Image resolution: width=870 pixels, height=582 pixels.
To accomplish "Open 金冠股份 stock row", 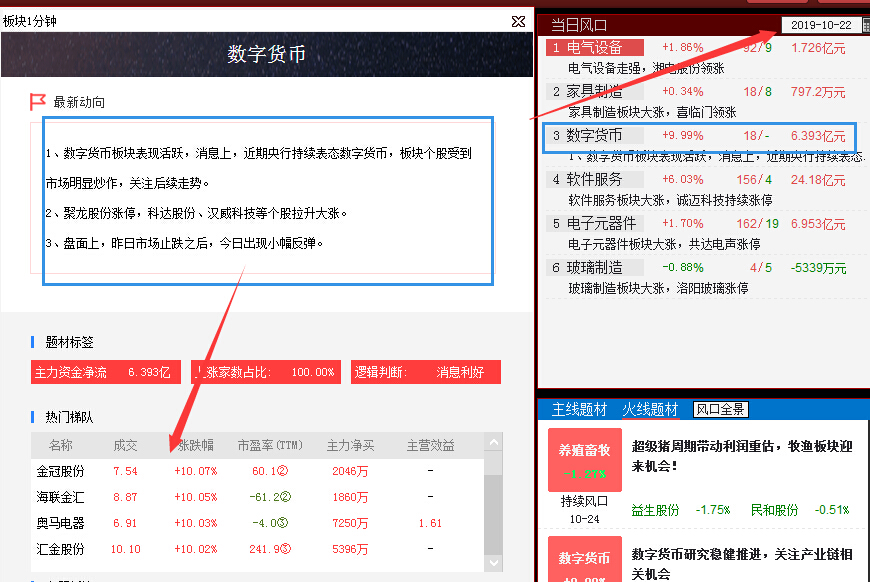I will pyautogui.click(x=60, y=471).
